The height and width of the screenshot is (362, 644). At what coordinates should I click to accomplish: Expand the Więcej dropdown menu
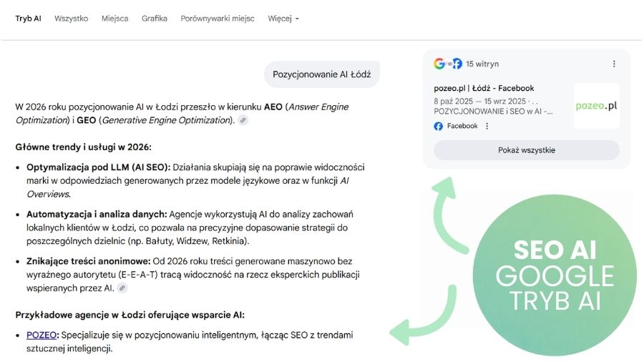pyautogui.click(x=283, y=19)
